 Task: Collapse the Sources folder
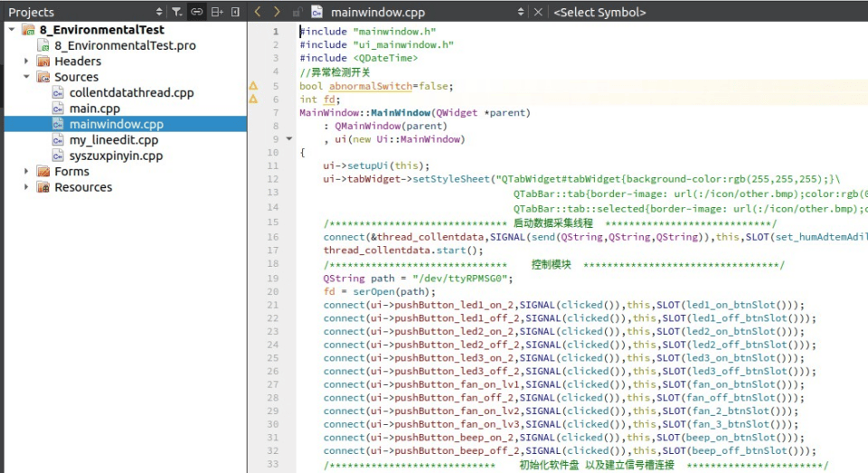tap(27, 77)
